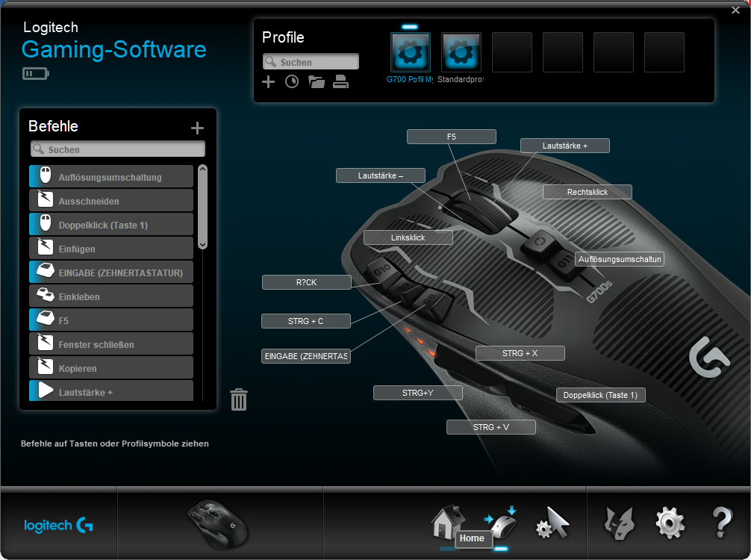The width and height of the screenshot is (751, 560).
Task: Click the Logitech G logo bottom left
Action: click(x=58, y=526)
